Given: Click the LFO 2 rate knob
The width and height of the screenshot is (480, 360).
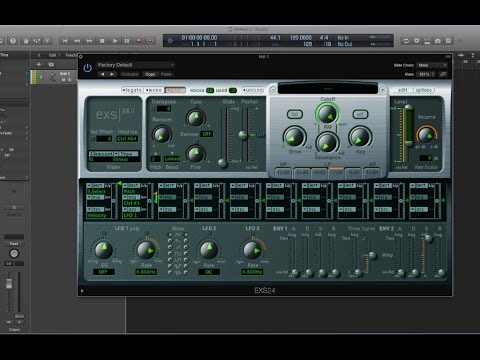Looking at the screenshot, I should (x=209, y=250).
